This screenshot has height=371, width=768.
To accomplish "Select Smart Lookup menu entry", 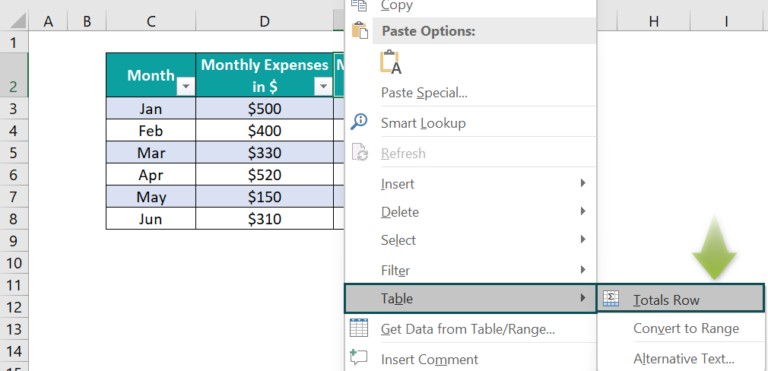I will pyautogui.click(x=470, y=123).
